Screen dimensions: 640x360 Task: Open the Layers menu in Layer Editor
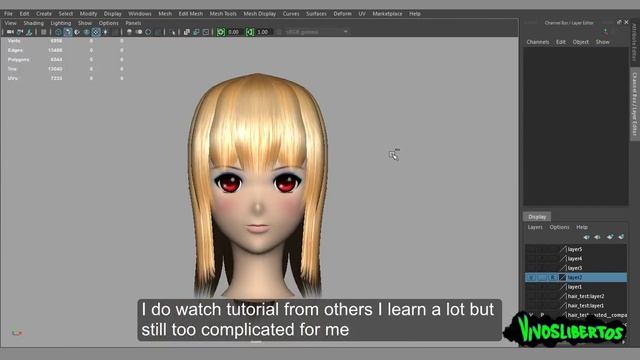coord(535,227)
